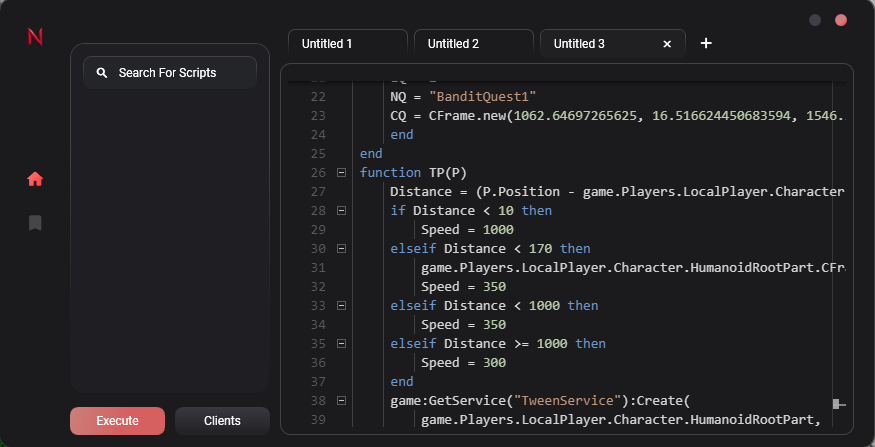Click the "TweenService" string on line 38
The image size is (875, 447).
click(568, 401)
